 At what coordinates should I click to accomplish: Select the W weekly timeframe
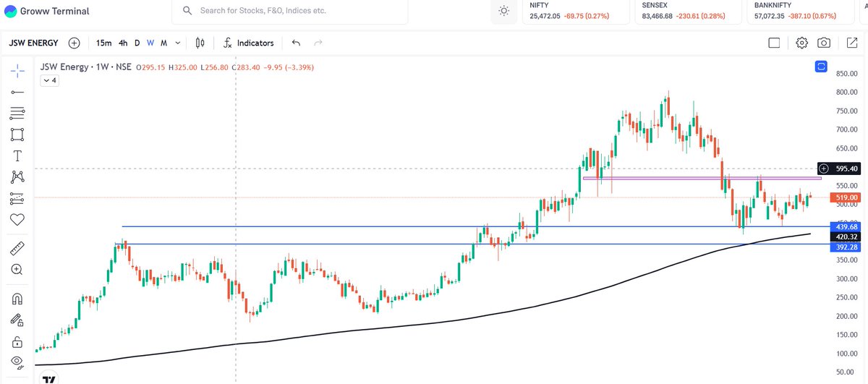click(150, 43)
